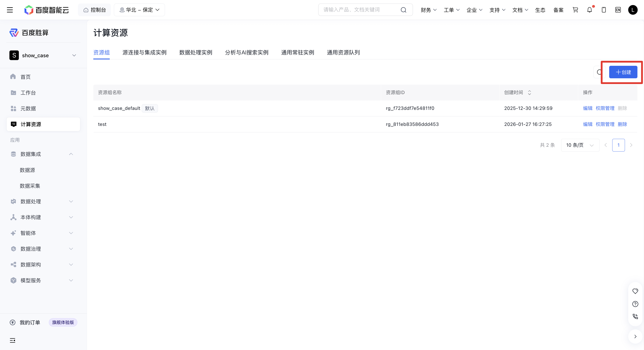Click the 元数据 metadata icon

[13, 108]
